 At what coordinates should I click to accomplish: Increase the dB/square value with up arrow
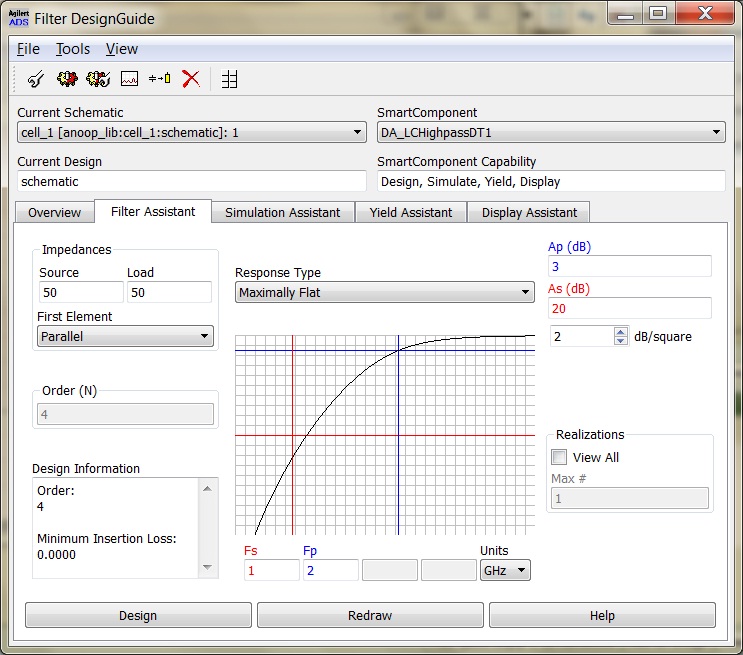coord(621,332)
